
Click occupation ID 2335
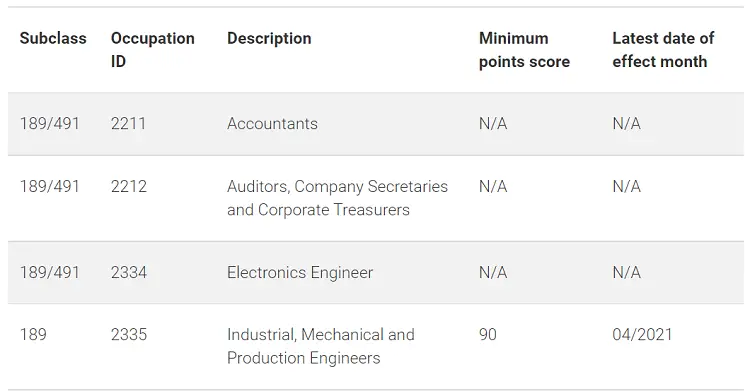click(x=129, y=335)
